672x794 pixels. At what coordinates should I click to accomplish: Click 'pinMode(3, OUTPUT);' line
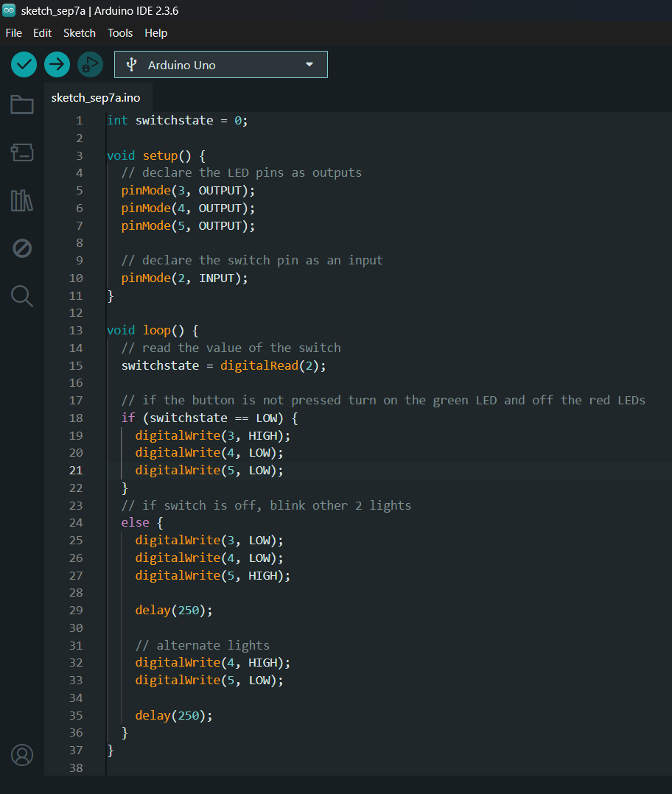pyautogui.click(x=188, y=190)
